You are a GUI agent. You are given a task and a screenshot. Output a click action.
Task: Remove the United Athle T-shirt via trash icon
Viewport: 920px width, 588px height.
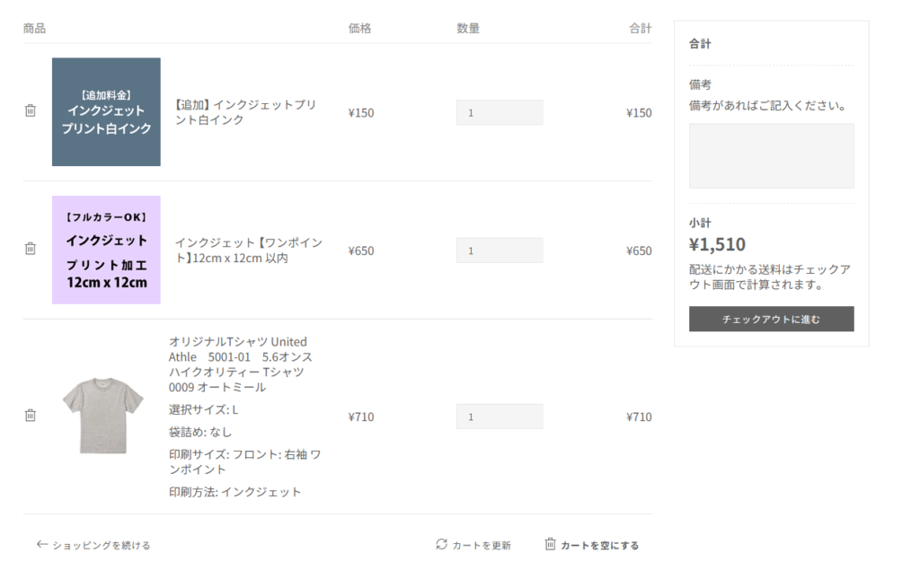[31, 415]
